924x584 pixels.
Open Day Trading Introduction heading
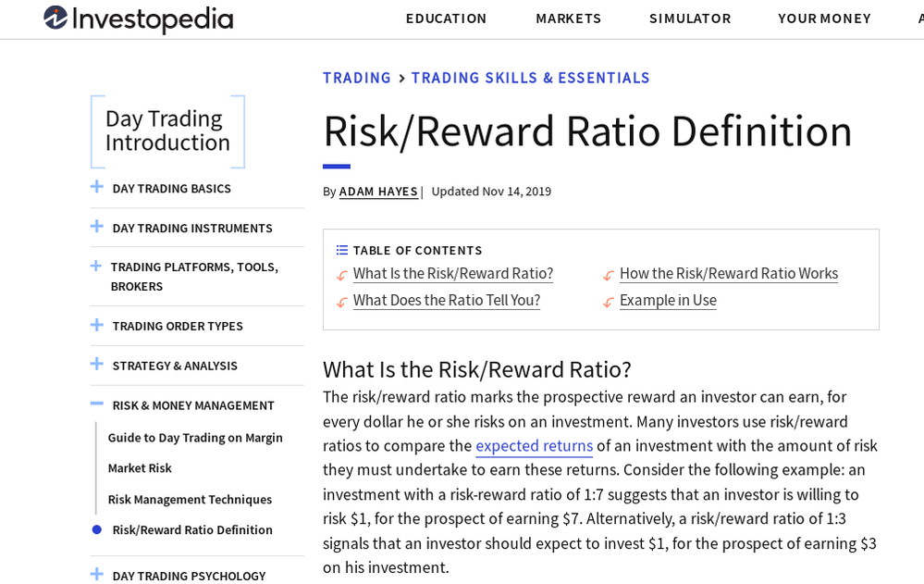(167, 130)
